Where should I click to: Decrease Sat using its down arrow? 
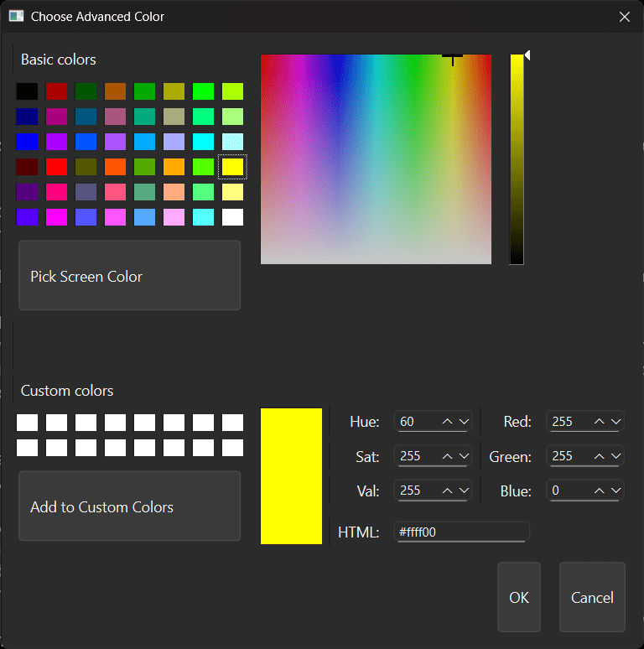point(464,456)
